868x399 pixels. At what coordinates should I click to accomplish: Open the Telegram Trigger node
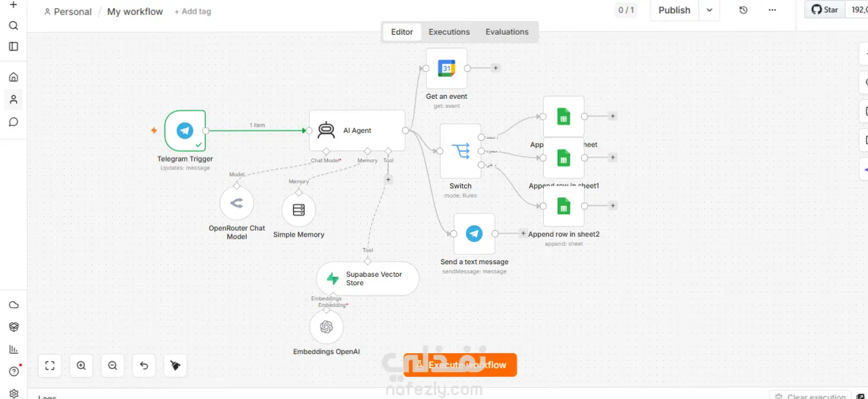coord(185,131)
